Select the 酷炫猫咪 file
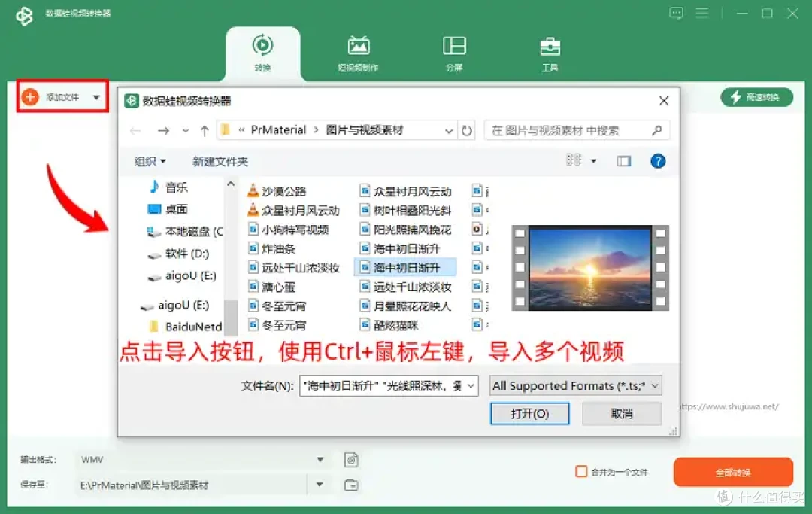The image size is (812, 514). click(x=389, y=325)
